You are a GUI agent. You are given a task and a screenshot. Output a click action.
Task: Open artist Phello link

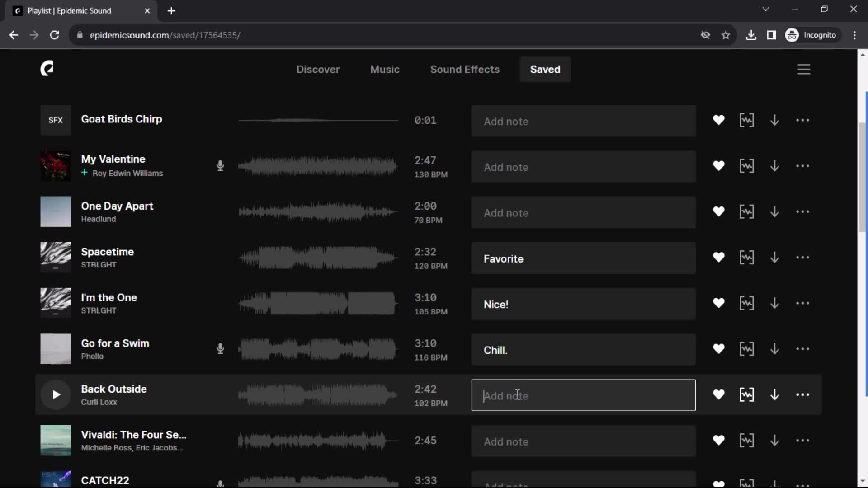point(92,357)
